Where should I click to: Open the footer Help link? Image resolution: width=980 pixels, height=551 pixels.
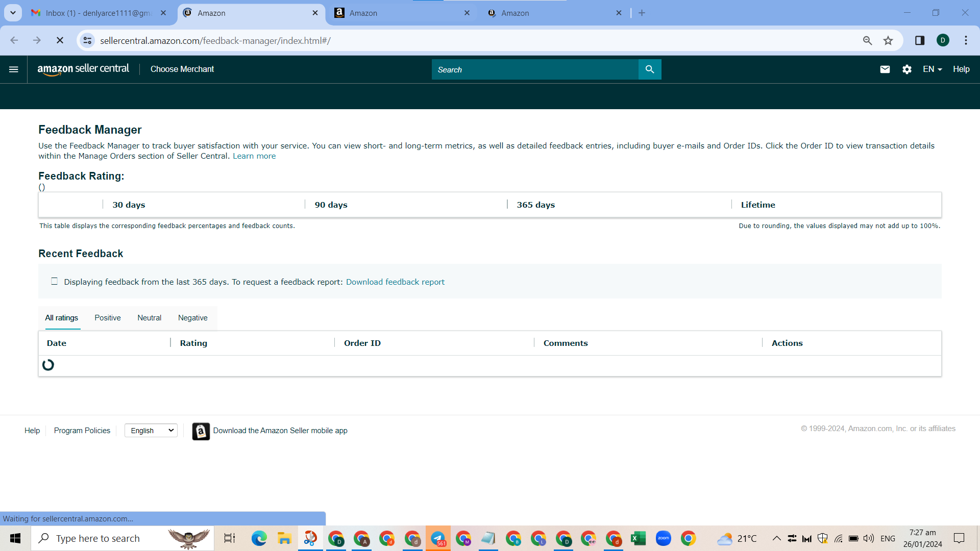(x=32, y=431)
